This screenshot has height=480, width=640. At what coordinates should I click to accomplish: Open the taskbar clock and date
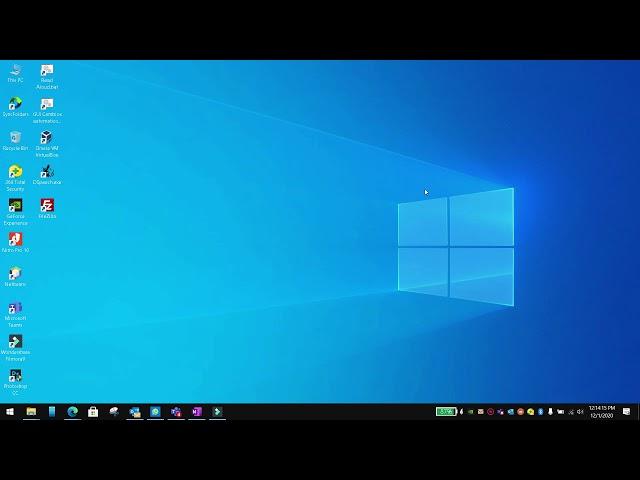click(602, 411)
